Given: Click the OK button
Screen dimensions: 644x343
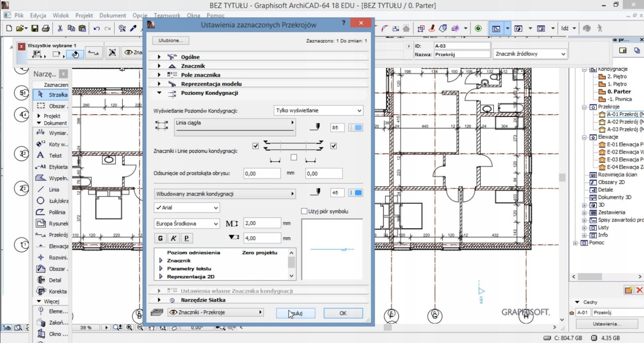Looking at the screenshot, I should 343,313.
